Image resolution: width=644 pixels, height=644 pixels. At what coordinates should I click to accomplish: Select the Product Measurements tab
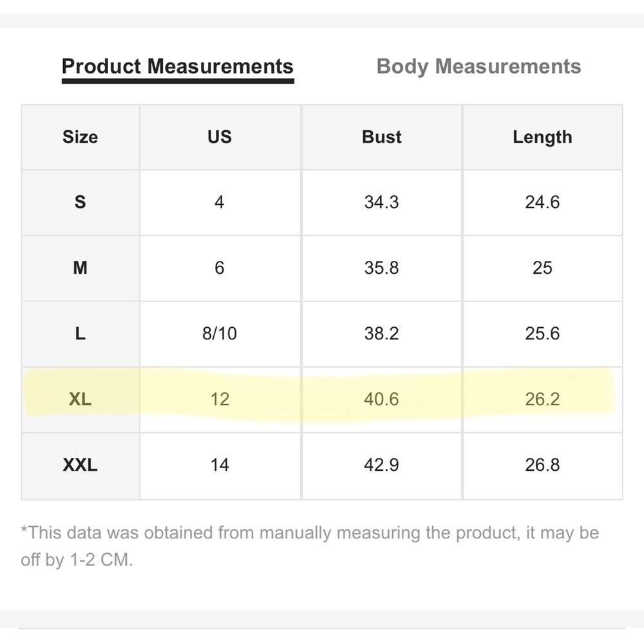click(178, 66)
